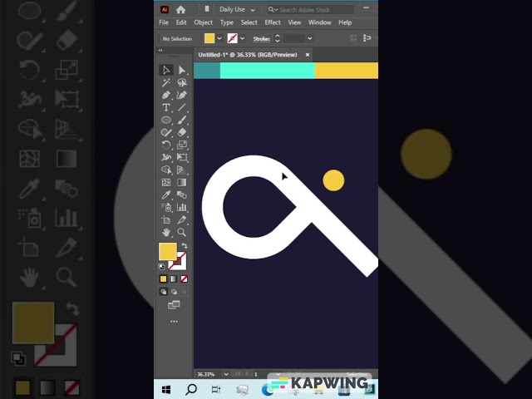Select the Perspective Grid tool

coord(182,170)
